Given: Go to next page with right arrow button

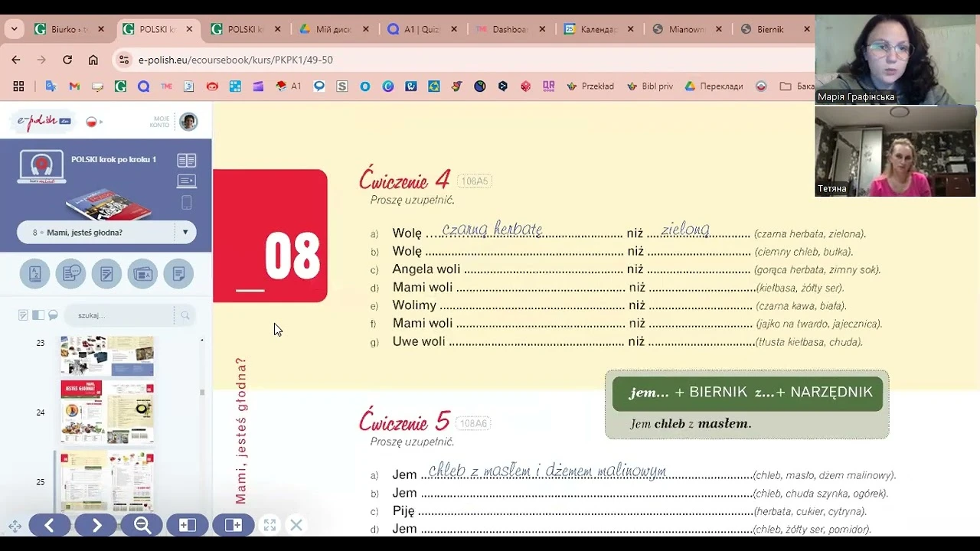Looking at the screenshot, I should pyautogui.click(x=96, y=525).
